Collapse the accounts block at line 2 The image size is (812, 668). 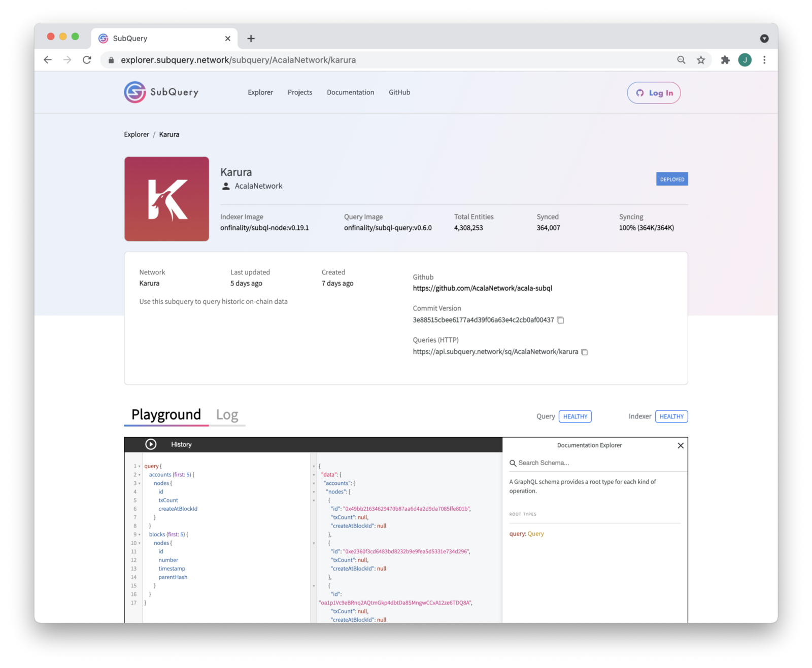[x=140, y=475]
